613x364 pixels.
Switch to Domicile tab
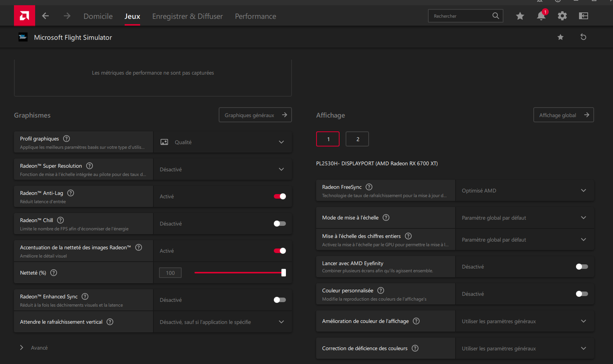98,16
